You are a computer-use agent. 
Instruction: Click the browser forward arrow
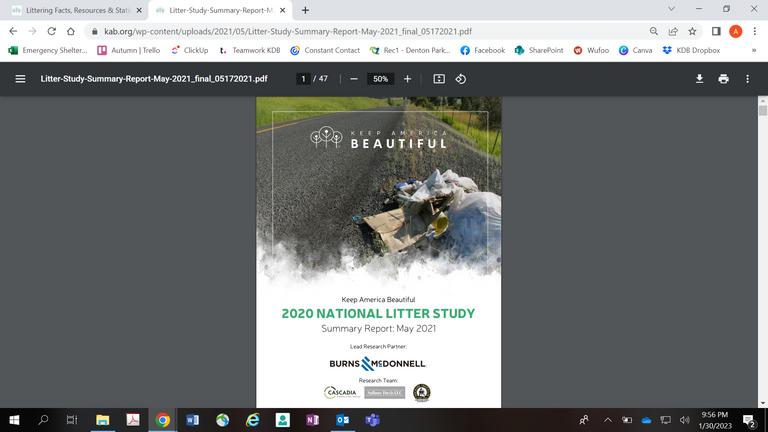tap(32, 31)
